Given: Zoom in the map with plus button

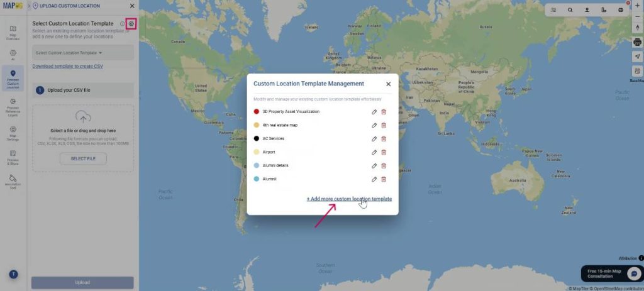Looking at the screenshot, I should (x=638, y=6).
